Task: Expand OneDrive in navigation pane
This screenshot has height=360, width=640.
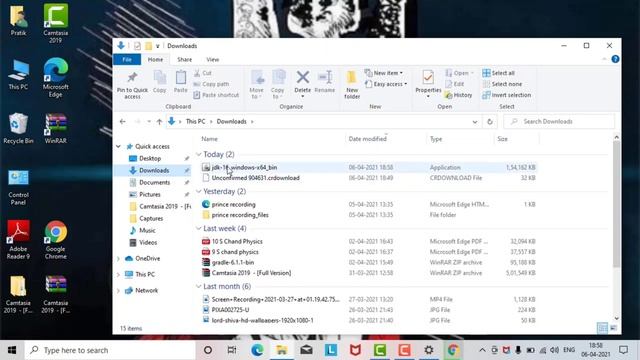Action: click(118, 259)
